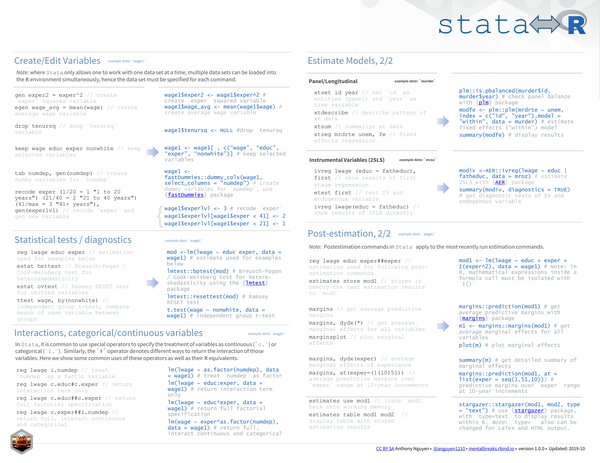Click the blue arrow in Create/Edit Variables section
The height and width of the screenshot is (463, 600).
click(153, 152)
